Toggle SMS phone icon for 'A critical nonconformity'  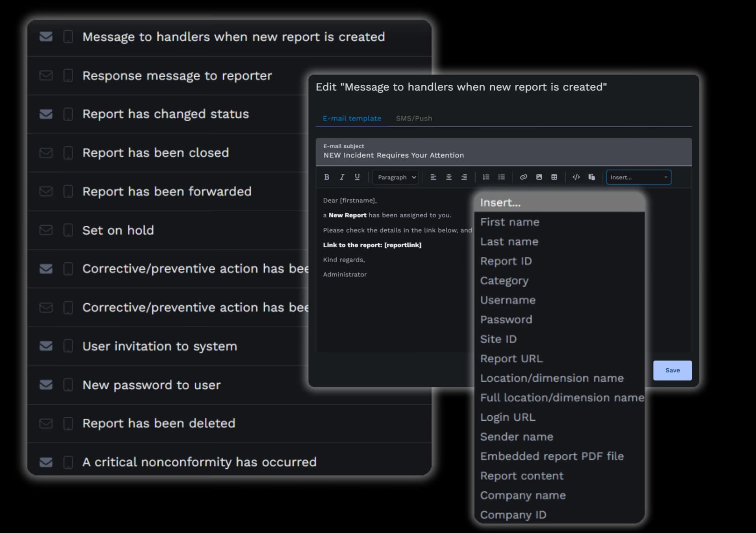pyautogui.click(x=68, y=462)
